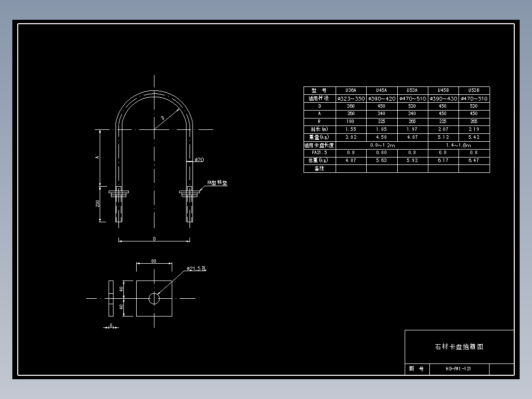Click the 2.07 material length cell
Image resolution: width=532 pixels, height=399 pixels.
(x=443, y=129)
